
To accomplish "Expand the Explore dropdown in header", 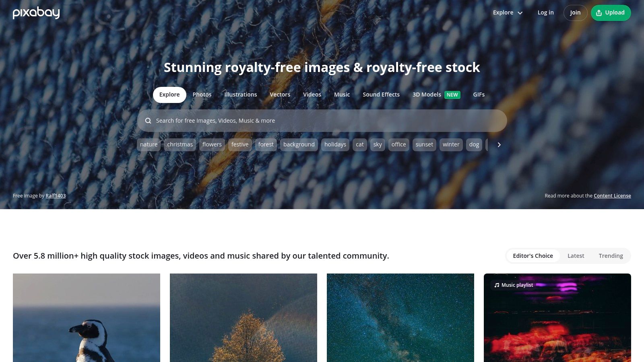I will point(508,13).
